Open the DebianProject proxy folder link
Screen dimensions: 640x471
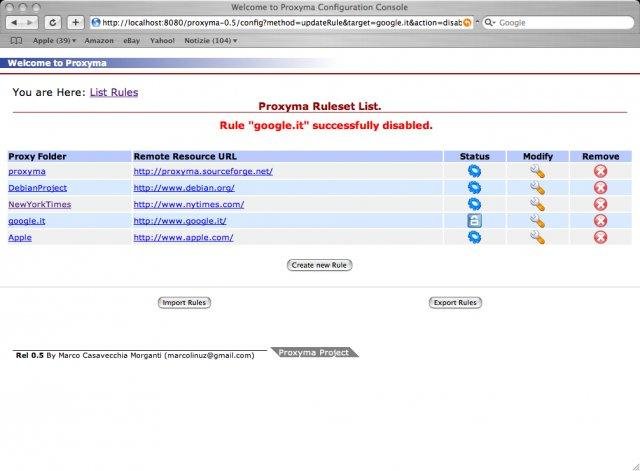coord(38,188)
